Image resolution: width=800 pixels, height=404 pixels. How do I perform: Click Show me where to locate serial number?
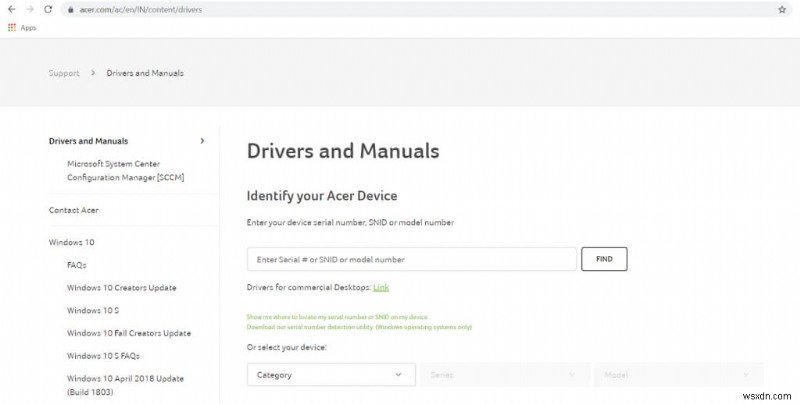click(338, 317)
